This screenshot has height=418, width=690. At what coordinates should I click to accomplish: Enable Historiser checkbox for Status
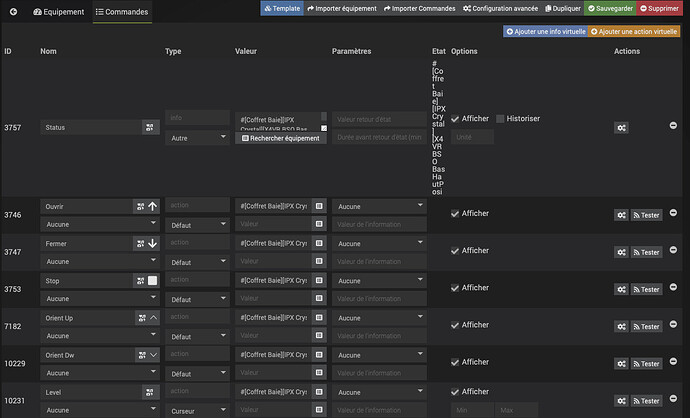(x=500, y=119)
